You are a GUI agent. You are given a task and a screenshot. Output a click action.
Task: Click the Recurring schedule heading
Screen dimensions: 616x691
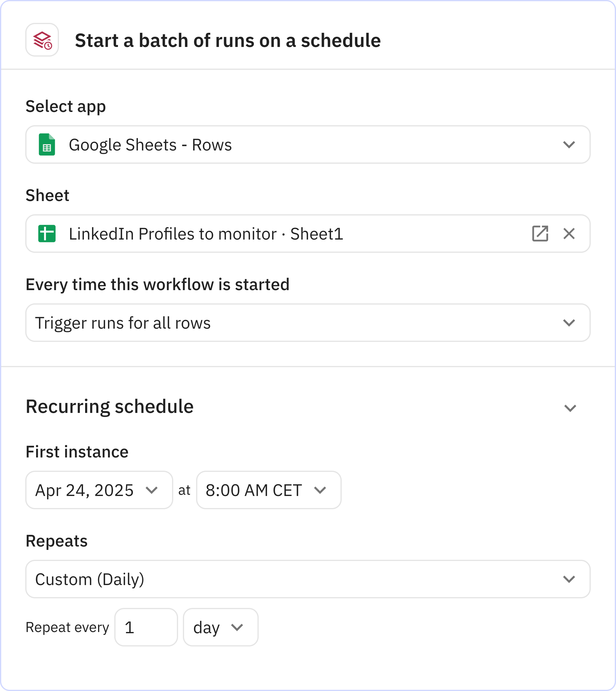(x=109, y=407)
